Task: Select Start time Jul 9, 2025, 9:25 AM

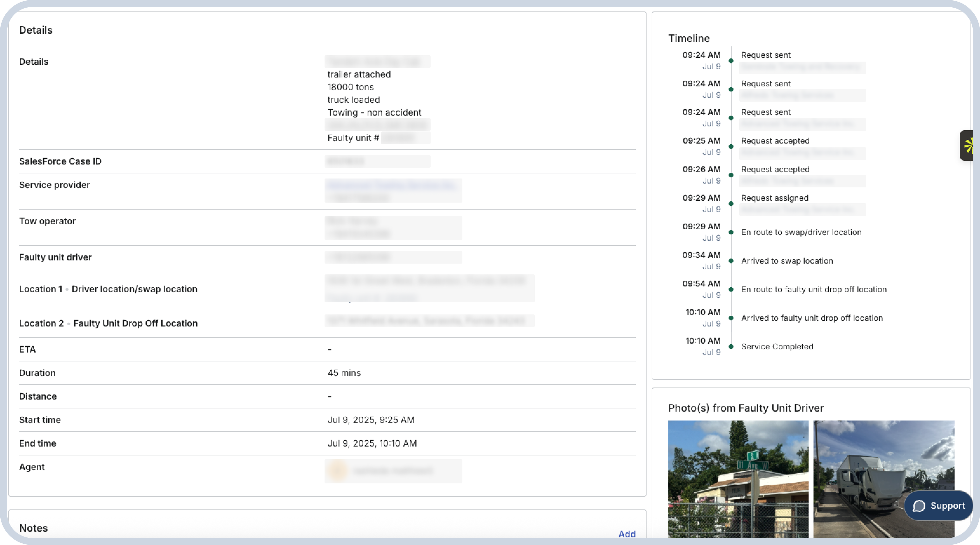Action: coord(371,420)
